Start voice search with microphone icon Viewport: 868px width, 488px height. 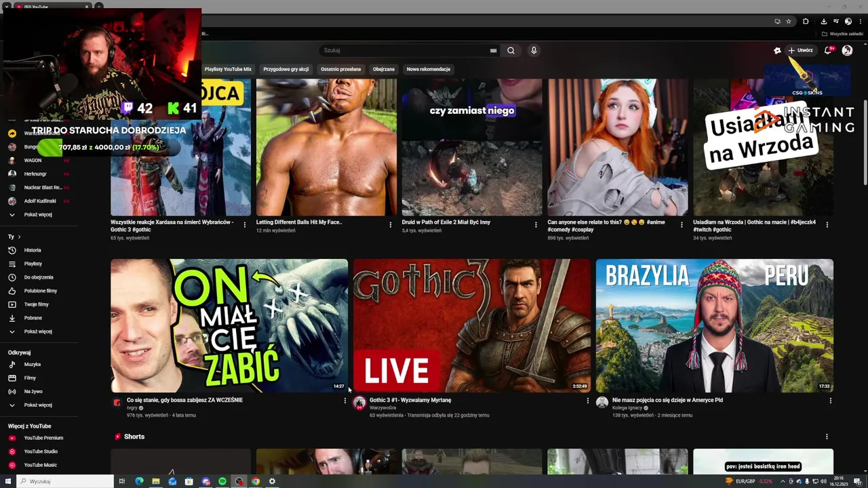click(x=534, y=50)
